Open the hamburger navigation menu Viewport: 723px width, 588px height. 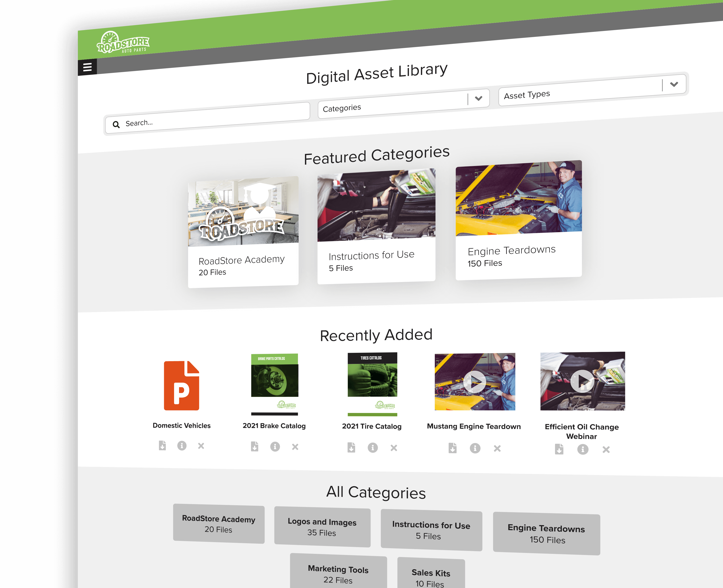point(88,67)
